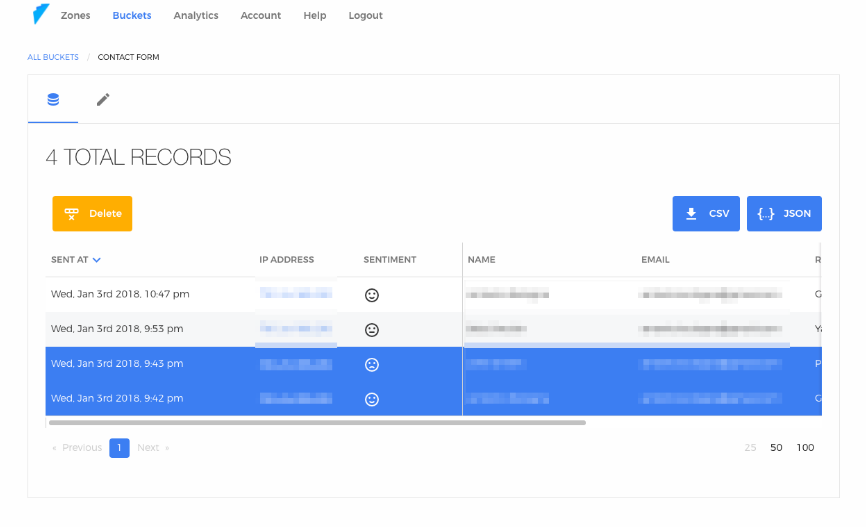Click sad sentiment face in 9:43 pm row
The image size is (866, 527).
click(x=372, y=364)
